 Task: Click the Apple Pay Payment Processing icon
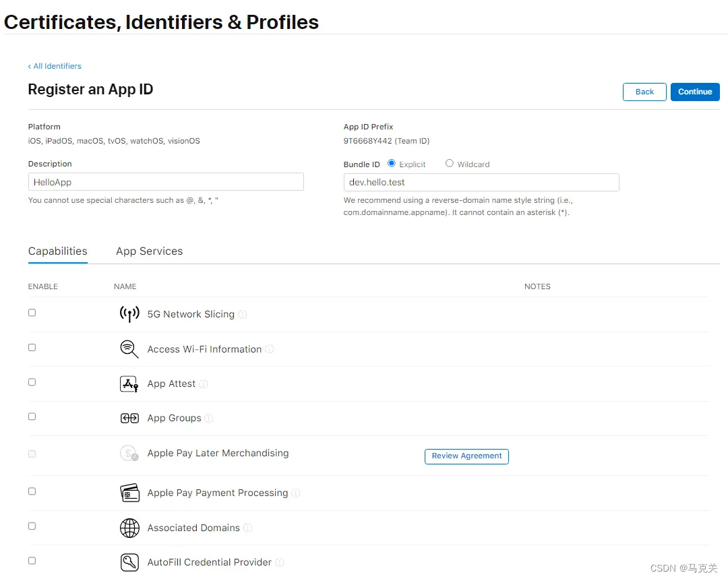(129, 493)
